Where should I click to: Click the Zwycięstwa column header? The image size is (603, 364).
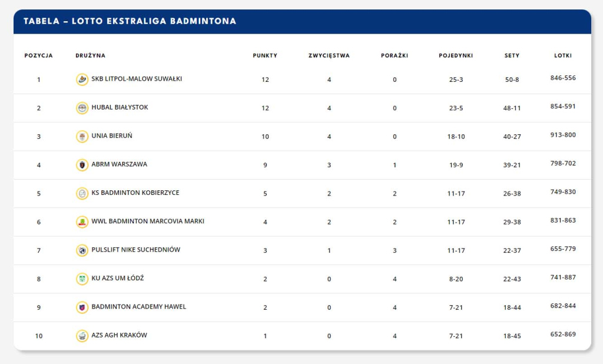coord(329,56)
